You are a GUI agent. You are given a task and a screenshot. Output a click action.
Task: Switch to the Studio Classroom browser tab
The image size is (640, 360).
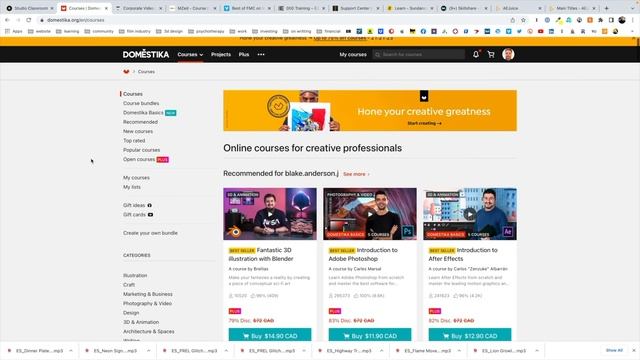pyautogui.click(x=29, y=8)
